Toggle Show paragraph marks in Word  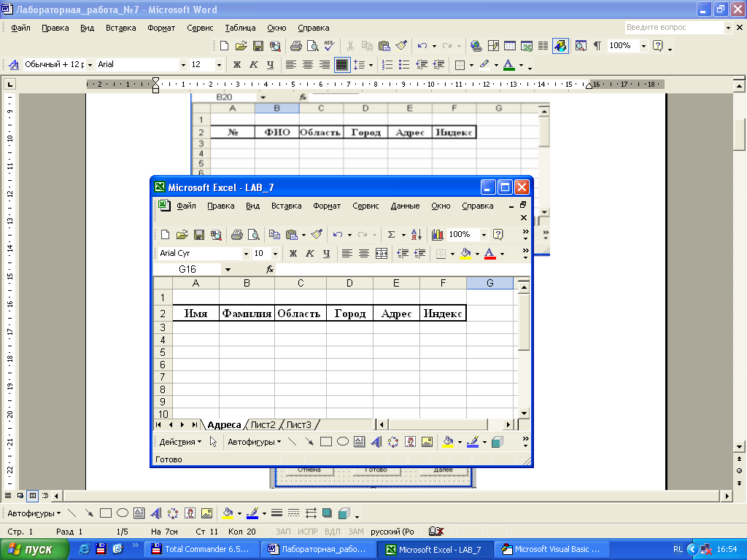(597, 46)
